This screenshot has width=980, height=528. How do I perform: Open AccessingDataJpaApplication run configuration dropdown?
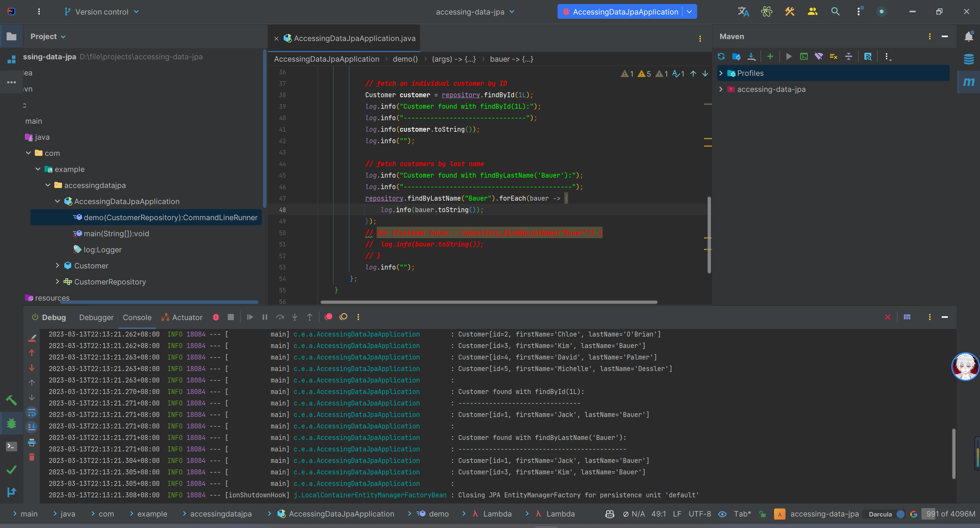[689, 11]
